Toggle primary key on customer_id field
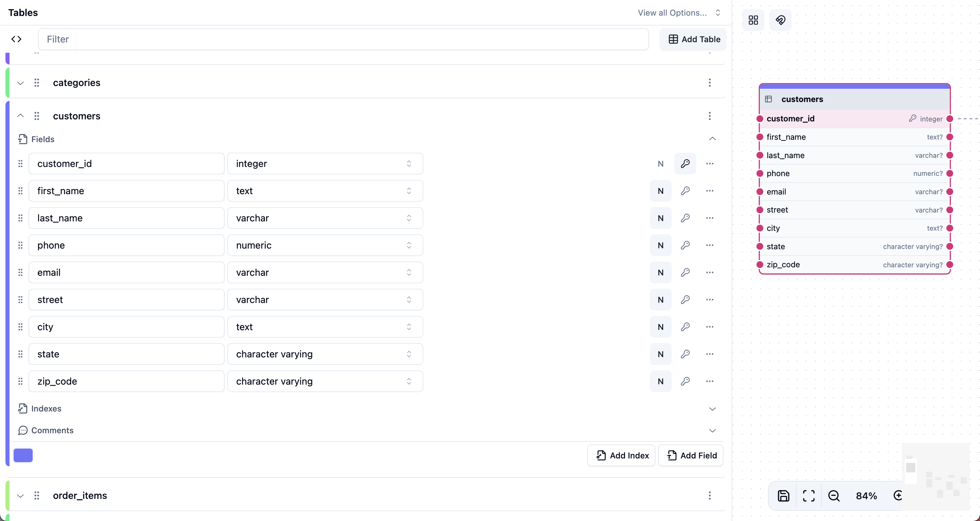This screenshot has width=980, height=521. point(685,164)
